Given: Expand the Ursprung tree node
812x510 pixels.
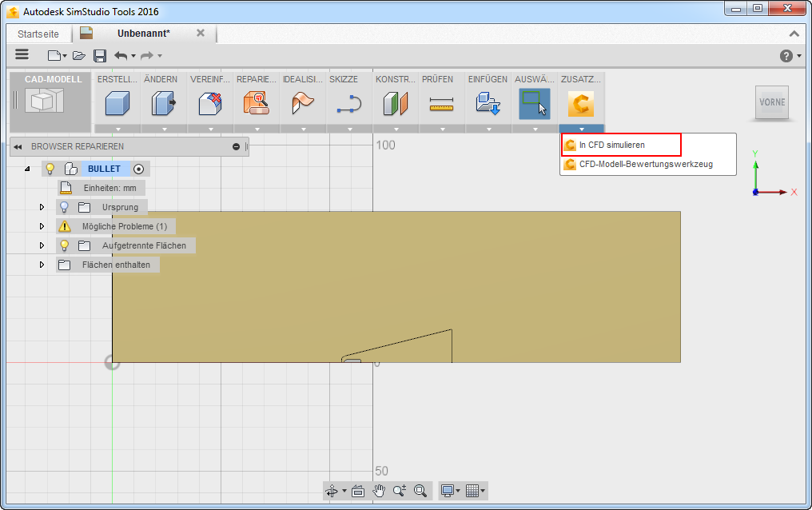Looking at the screenshot, I should click(x=42, y=207).
